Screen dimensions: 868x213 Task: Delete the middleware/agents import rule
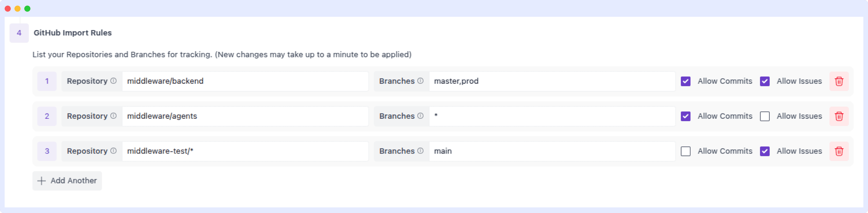(x=839, y=116)
